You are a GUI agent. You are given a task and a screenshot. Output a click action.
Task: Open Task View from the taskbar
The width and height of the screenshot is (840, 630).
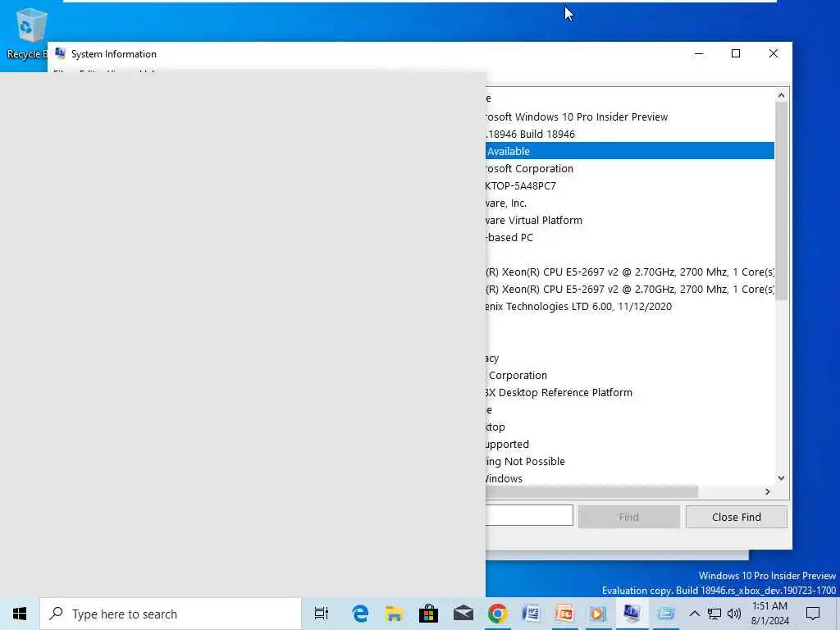coord(321,614)
